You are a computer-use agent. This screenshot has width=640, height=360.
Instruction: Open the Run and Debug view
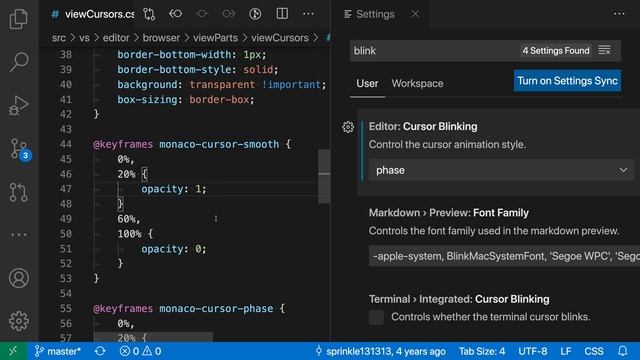(19, 106)
